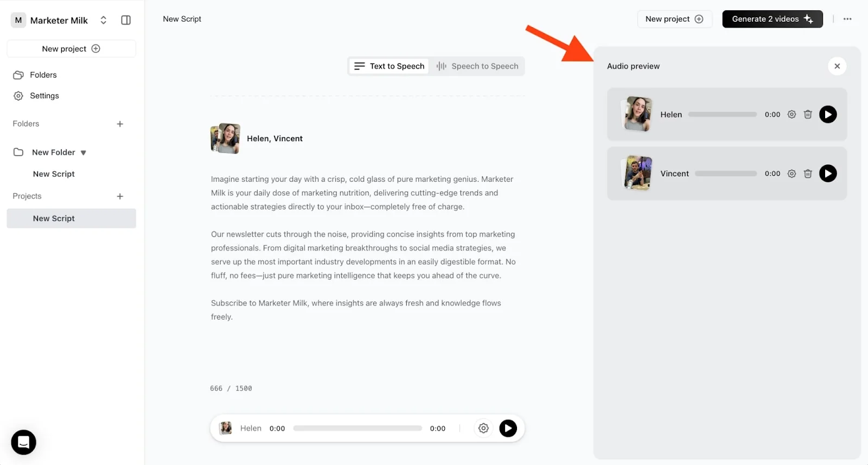The height and width of the screenshot is (465, 868).
Task: Click the New Script title
Action: (x=182, y=19)
